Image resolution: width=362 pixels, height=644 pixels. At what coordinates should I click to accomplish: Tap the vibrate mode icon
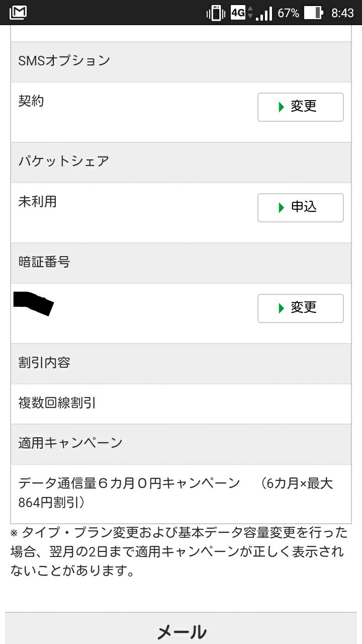216,13
